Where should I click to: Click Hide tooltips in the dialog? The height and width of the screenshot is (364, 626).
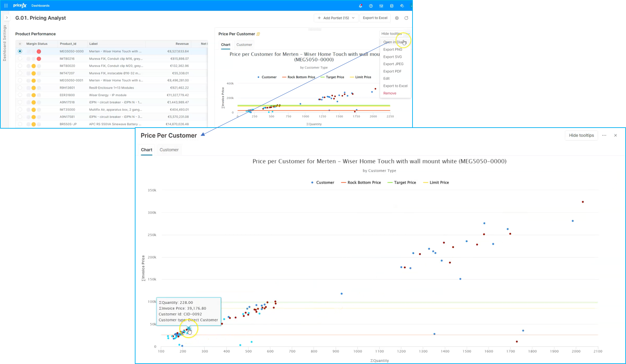click(581, 135)
